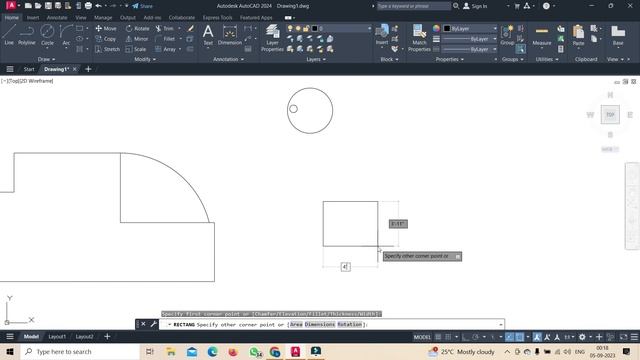
Task: Open the Insert ribbon tab
Action: [33, 18]
